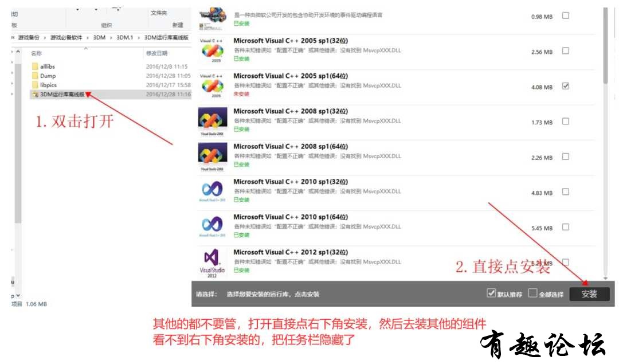Click the Microsoft Visual C++ 2005 sp1(64位) title
Viewport: 619px width, 364px height.
291,76
